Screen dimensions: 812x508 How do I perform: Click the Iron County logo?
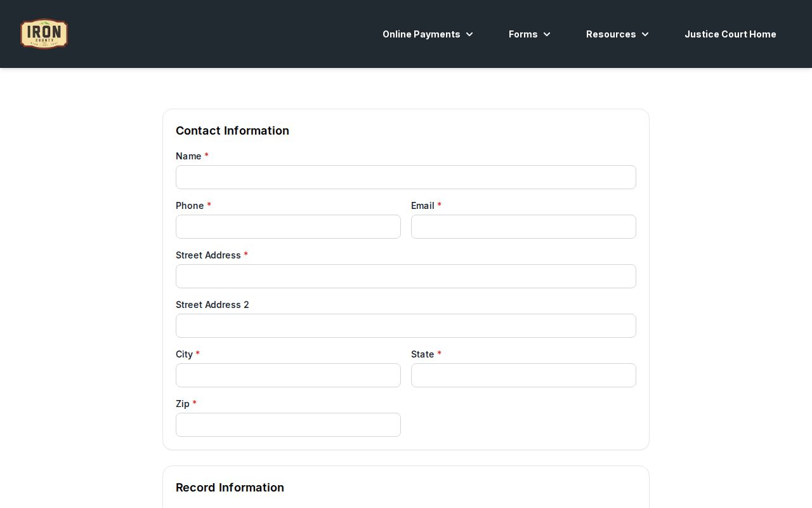coord(44,34)
